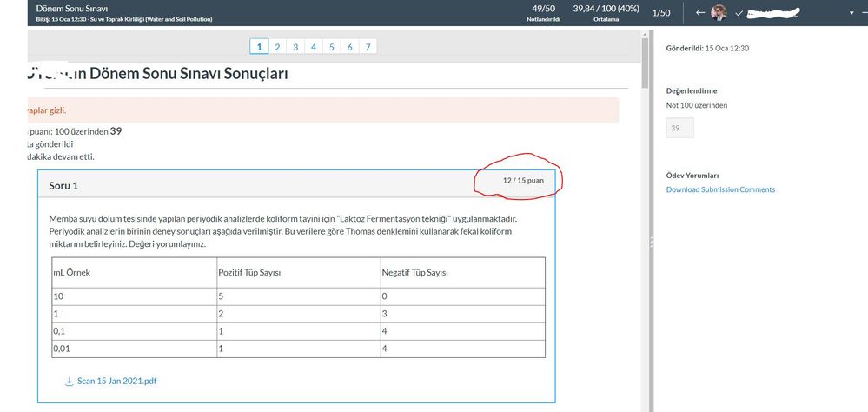Click download icon beside Scan 15 Jan 2021.pdf

69,381
